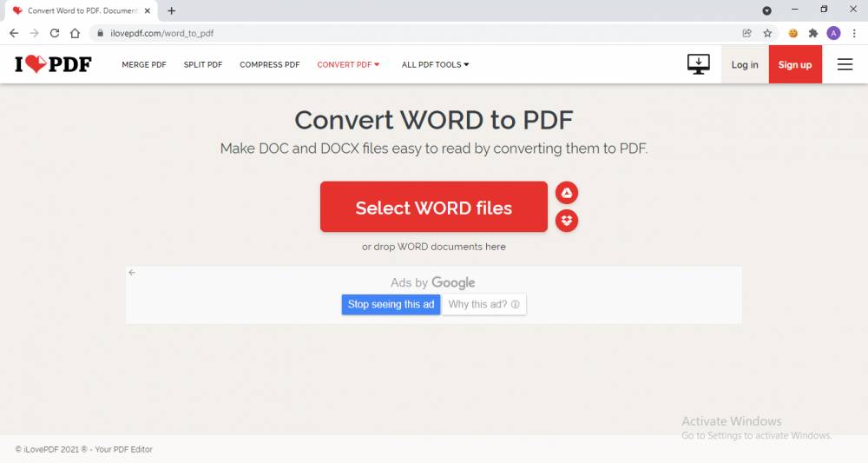The width and height of the screenshot is (868, 463).
Task: Open the Dropbox upload icon
Action: coord(566,221)
